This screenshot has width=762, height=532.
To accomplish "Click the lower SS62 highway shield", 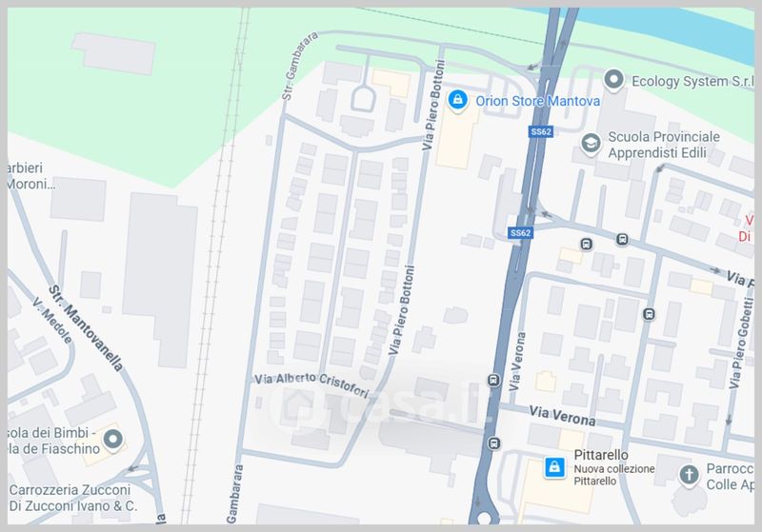I will pos(520,233).
